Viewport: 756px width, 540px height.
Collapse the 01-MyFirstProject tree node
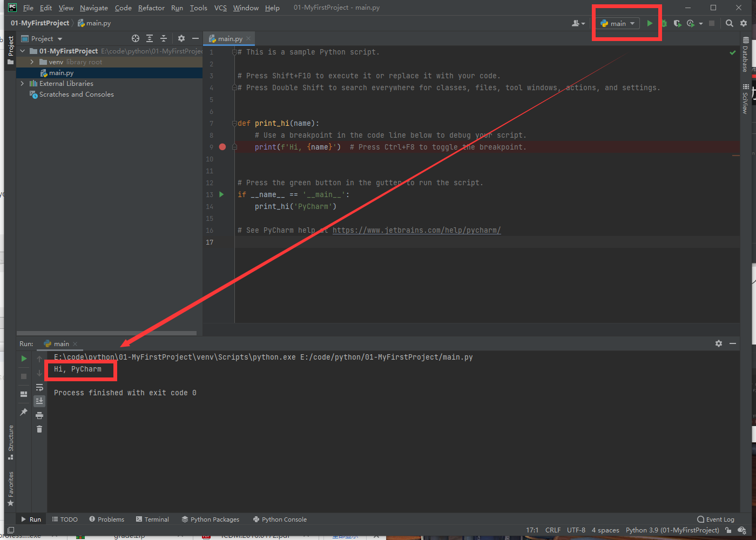pos(23,51)
